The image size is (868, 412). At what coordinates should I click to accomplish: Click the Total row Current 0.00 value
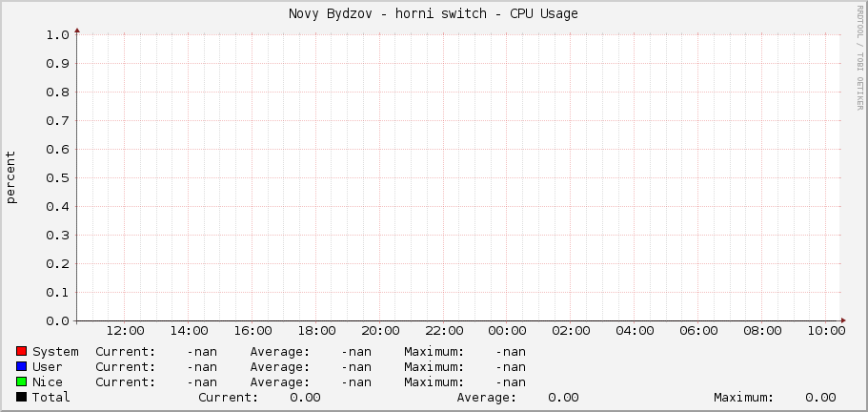click(x=305, y=397)
